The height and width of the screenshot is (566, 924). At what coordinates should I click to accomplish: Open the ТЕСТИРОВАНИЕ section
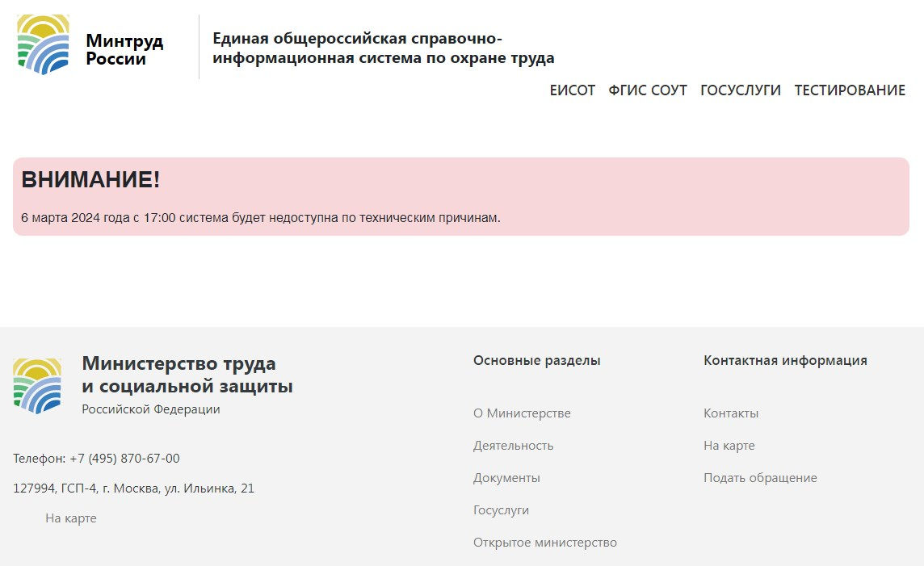[x=850, y=90]
